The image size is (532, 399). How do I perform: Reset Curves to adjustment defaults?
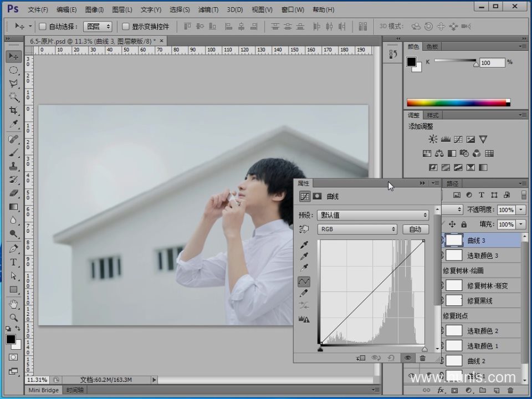(391, 358)
